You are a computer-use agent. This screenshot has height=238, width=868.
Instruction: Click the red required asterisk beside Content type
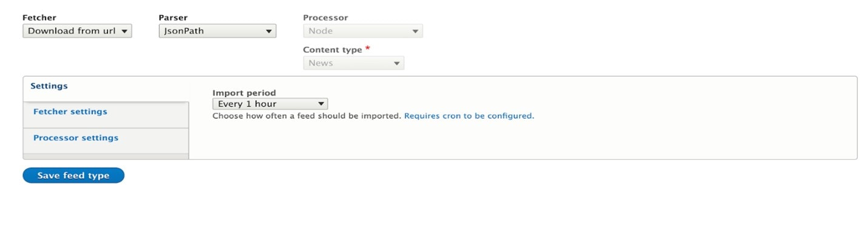click(x=367, y=49)
